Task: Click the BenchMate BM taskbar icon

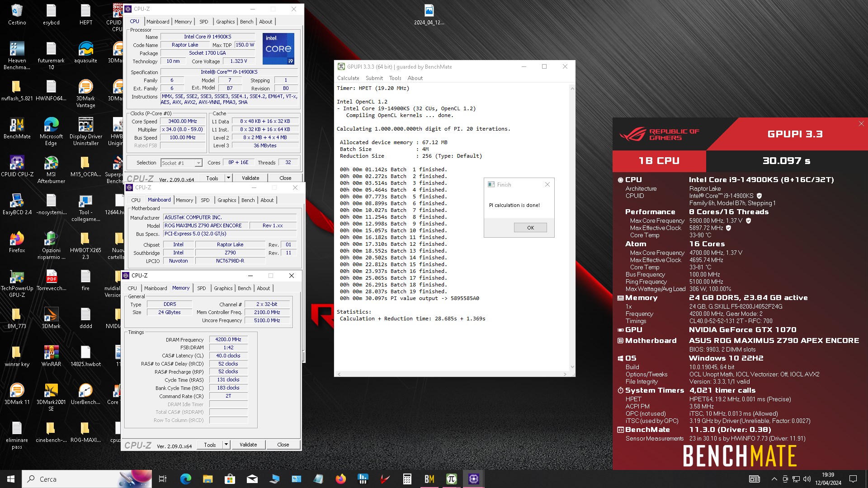Action: pyautogui.click(x=429, y=479)
